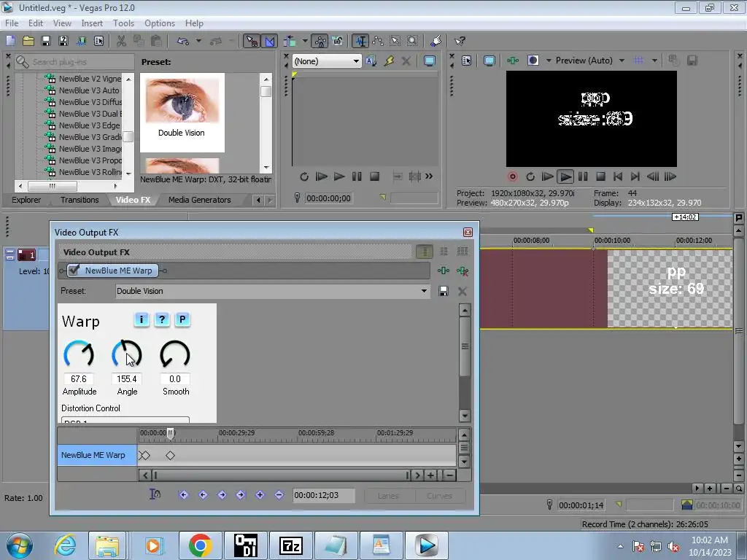Click the Amplitude knob
This screenshot has width=747, height=560.
coord(79,354)
